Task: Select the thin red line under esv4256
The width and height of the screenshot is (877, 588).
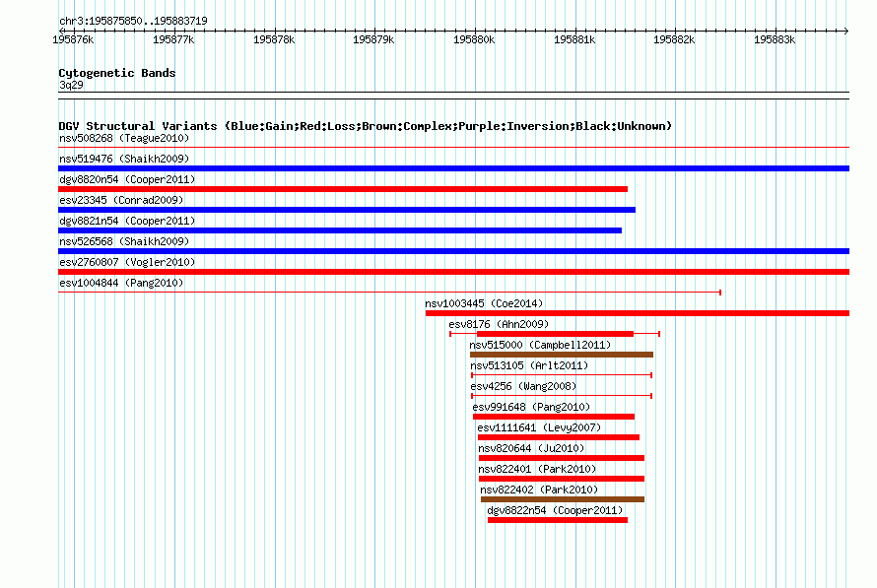Action: pyautogui.click(x=562, y=396)
